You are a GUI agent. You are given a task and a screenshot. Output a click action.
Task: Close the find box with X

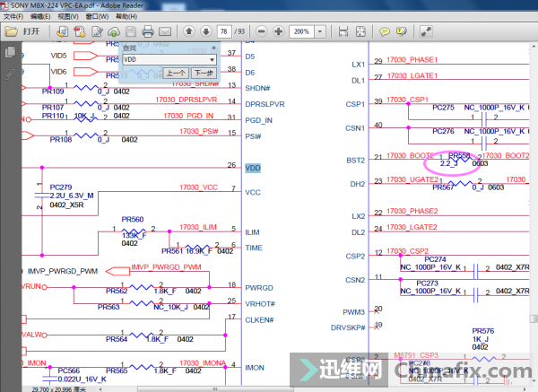pyautogui.click(x=214, y=48)
